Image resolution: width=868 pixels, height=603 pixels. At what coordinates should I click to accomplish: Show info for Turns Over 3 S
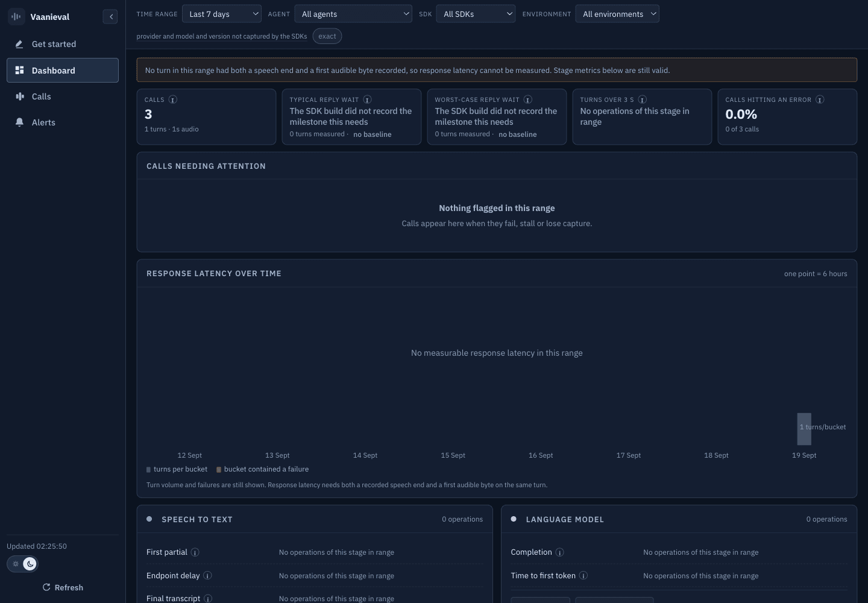643,99
